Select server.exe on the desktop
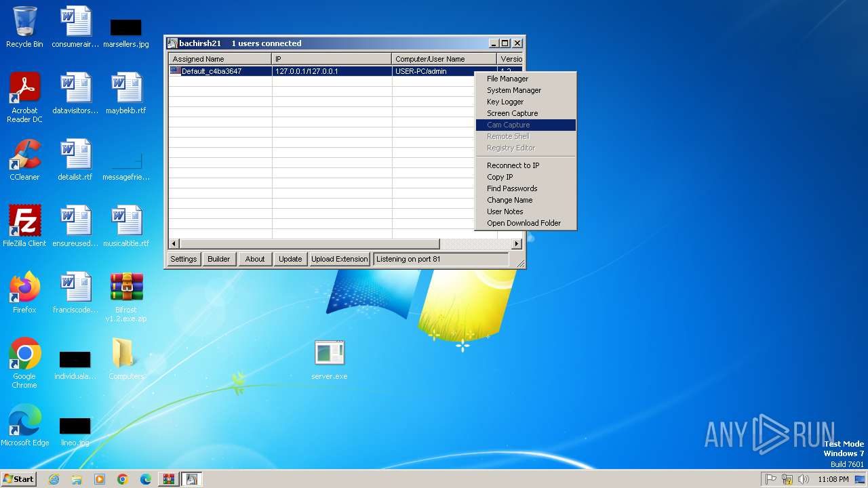 (x=330, y=361)
